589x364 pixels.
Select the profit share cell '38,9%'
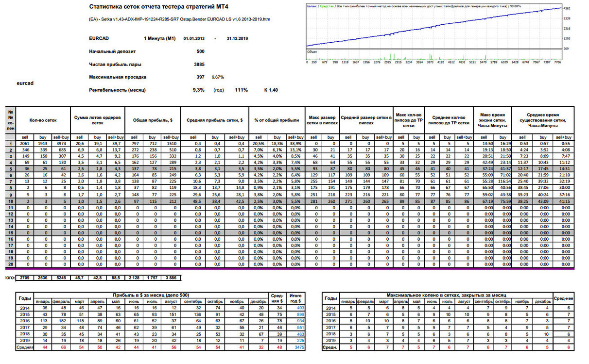[x=295, y=144]
